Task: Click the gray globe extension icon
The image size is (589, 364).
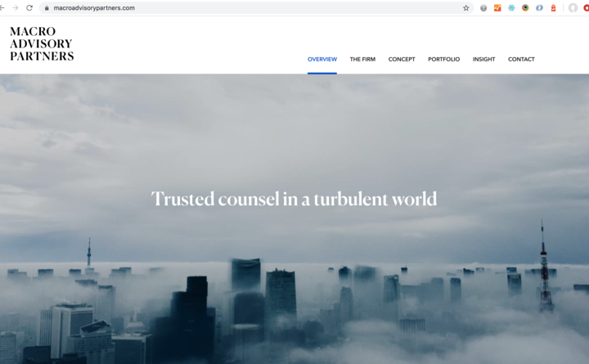Action: pos(483,7)
